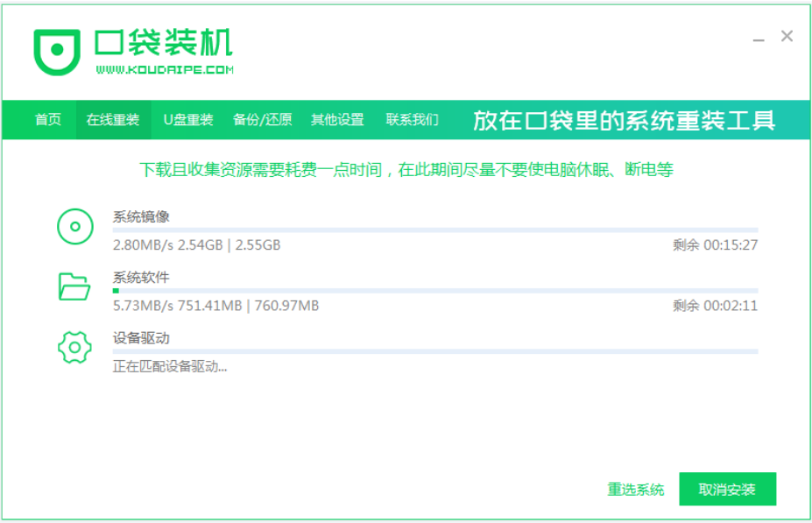Click the green shield emblem in header
This screenshot has height=523, width=812.
pyautogui.click(x=56, y=50)
